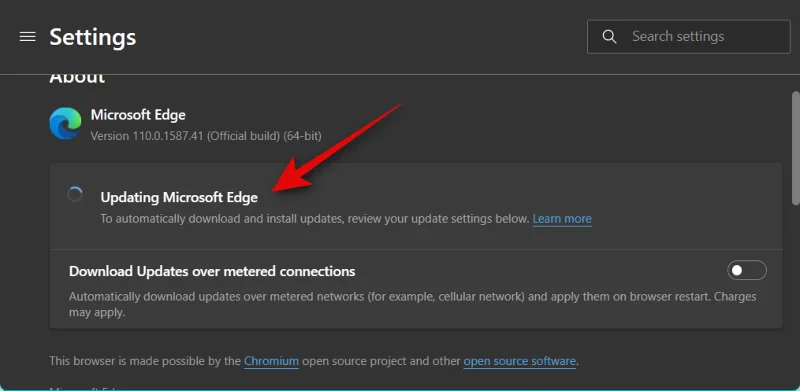
Task: Click the updating progress spinner
Action: click(75, 194)
